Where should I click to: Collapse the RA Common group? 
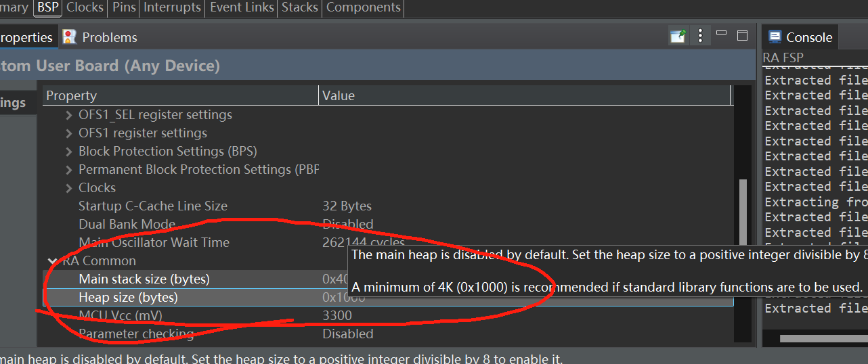[52, 260]
